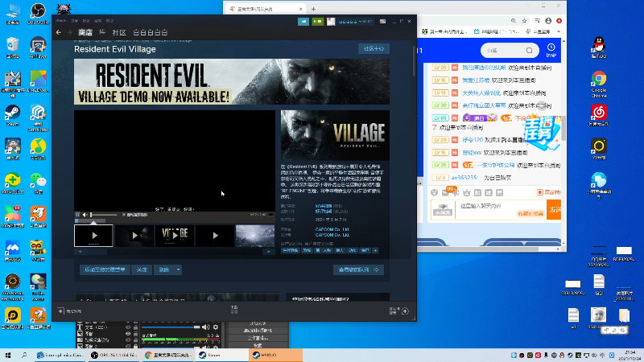Open CAPCOM Co., Ltd. developer link
Viewport: 644px width, 362px height.
coord(332,229)
